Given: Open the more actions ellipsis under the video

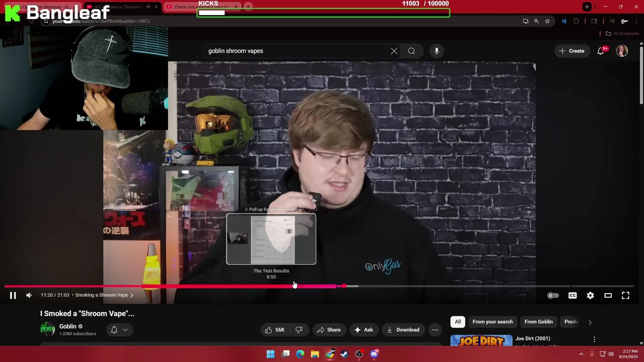Looking at the screenshot, I should (x=435, y=330).
